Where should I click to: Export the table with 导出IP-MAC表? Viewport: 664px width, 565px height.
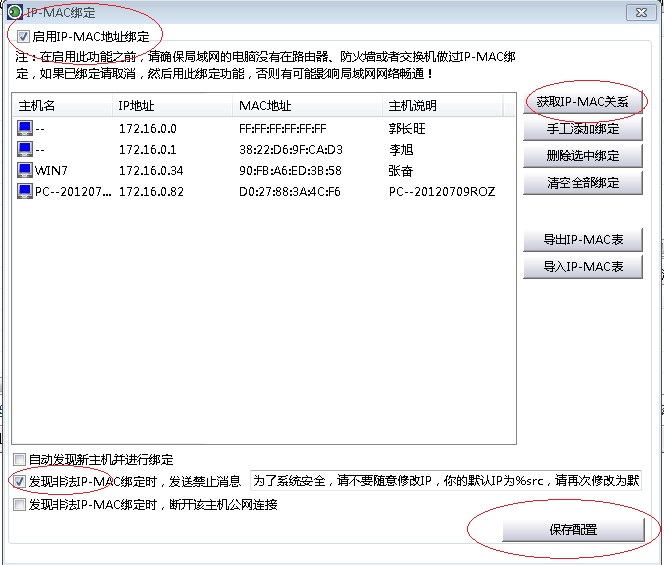pos(582,239)
